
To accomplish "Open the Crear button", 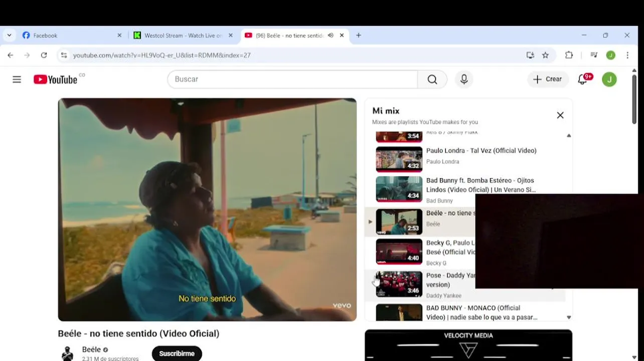I will tap(548, 79).
